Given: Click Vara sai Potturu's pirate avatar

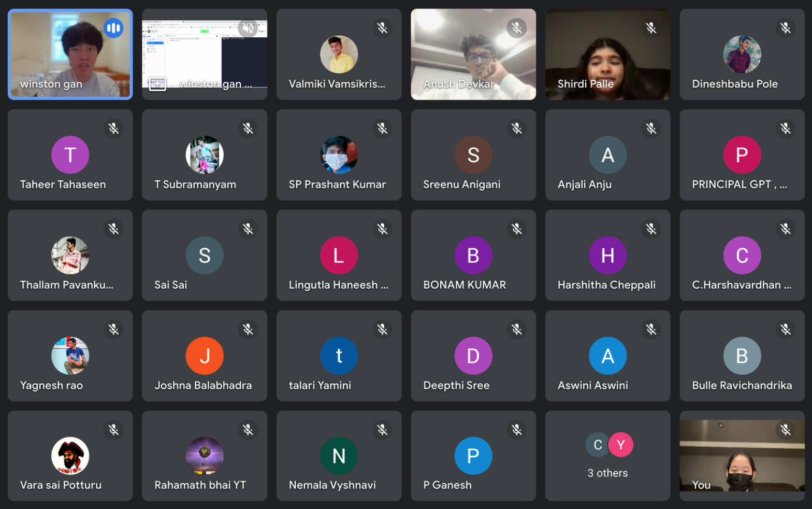Looking at the screenshot, I should pyautogui.click(x=70, y=456).
